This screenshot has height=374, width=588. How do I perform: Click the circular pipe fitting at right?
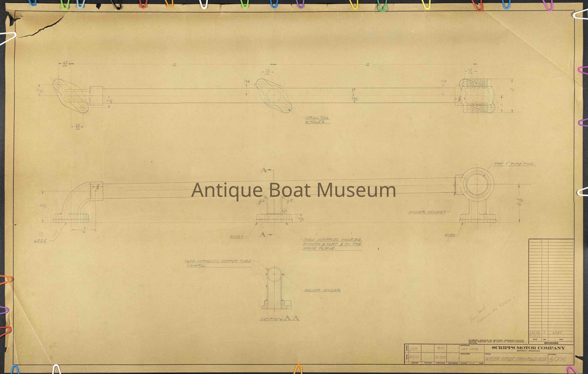pos(477,185)
